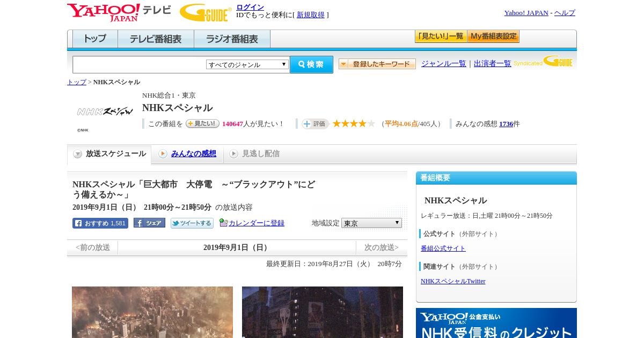This screenshot has height=338, width=644.
Task: Click the 新規取得 link
Action: coord(311,15)
